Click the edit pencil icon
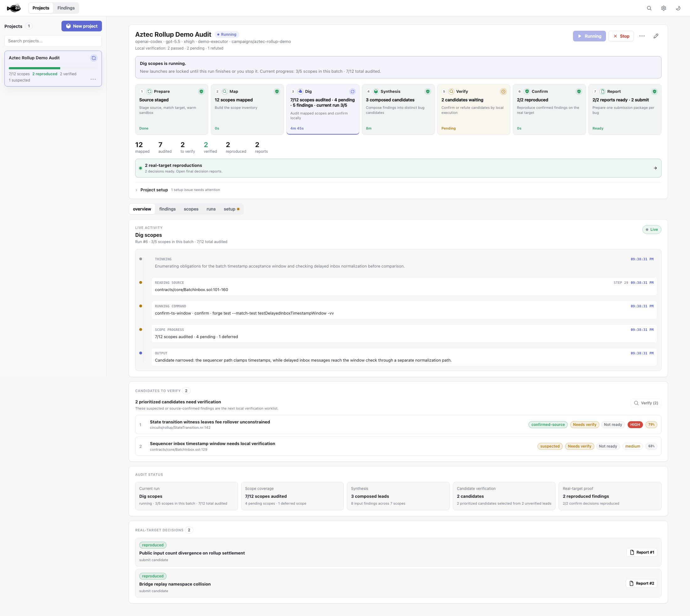 [656, 36]
